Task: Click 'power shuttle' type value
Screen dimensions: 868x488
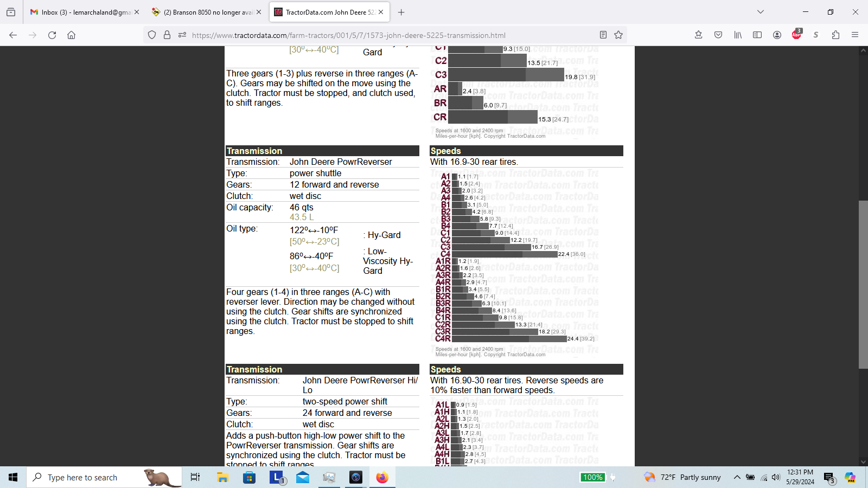Action: (x=315, y=173)
